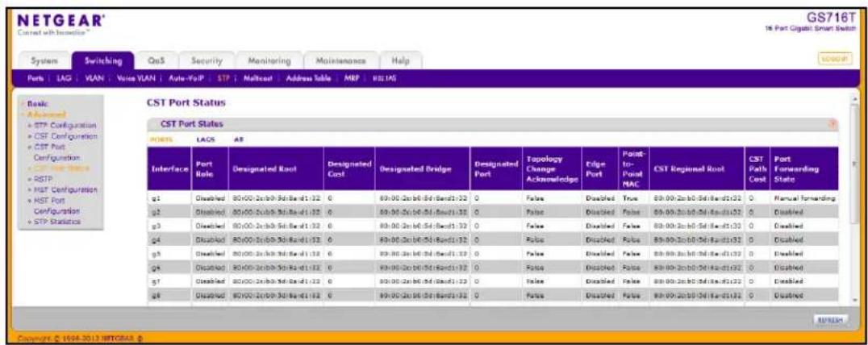Image resolution: width=868 pixels, height=345 pixels.
Task: Click the CST Regional Root column header
Action: click(x=696, y=168)
